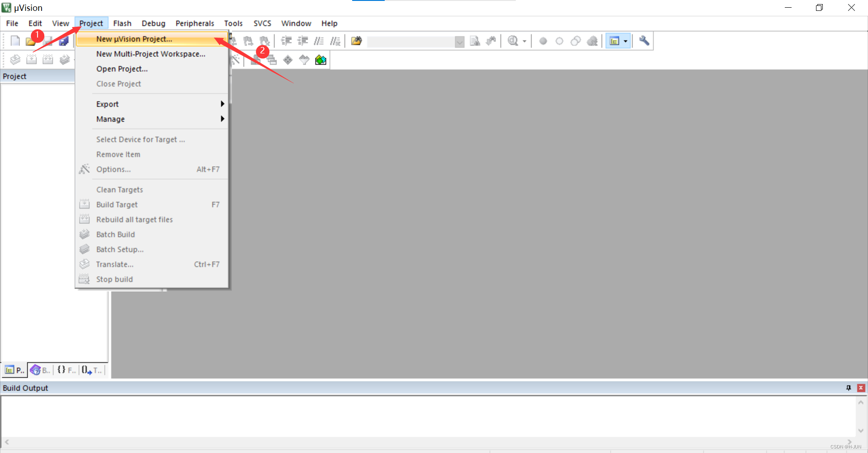The image size is (868, 453).
Task: Launch the Pack Installer icon
Action: pos(321,60)
